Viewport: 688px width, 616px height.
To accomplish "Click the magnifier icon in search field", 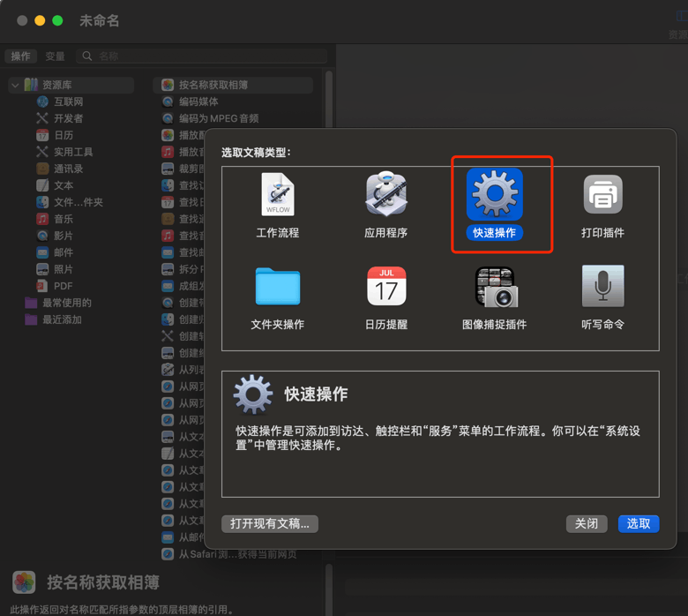I will [x=87, y=56].
